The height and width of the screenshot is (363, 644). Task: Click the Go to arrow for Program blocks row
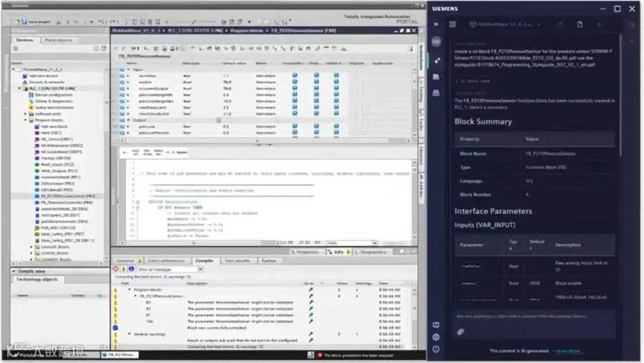[311, 290]
